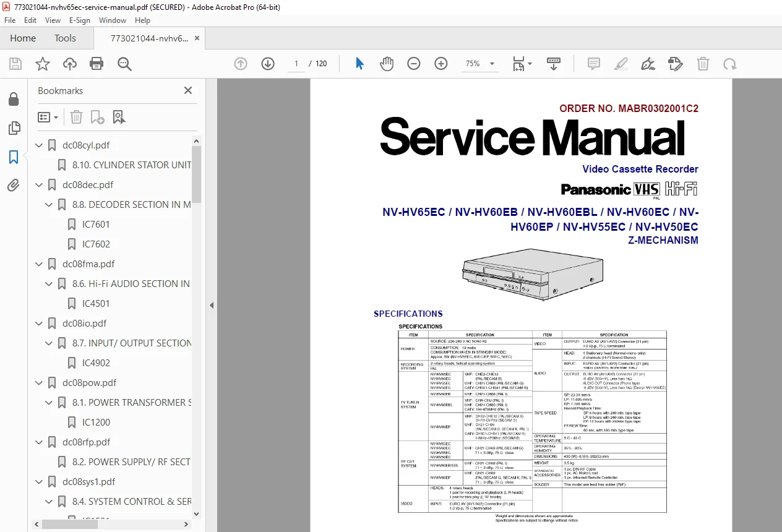Click the blue SPECIFICATIONS heading in document
The height and width of the screenshot is (532, 782).
point(408,314)
